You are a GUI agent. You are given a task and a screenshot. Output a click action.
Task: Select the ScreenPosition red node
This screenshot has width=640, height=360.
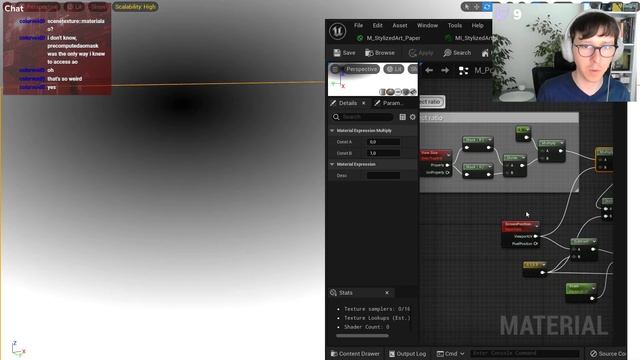[520, 233]
